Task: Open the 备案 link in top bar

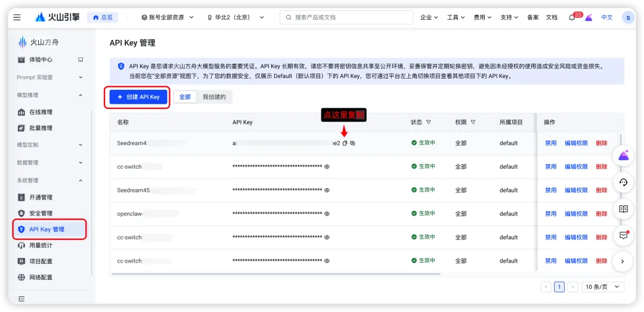Action: click(532, 17)
